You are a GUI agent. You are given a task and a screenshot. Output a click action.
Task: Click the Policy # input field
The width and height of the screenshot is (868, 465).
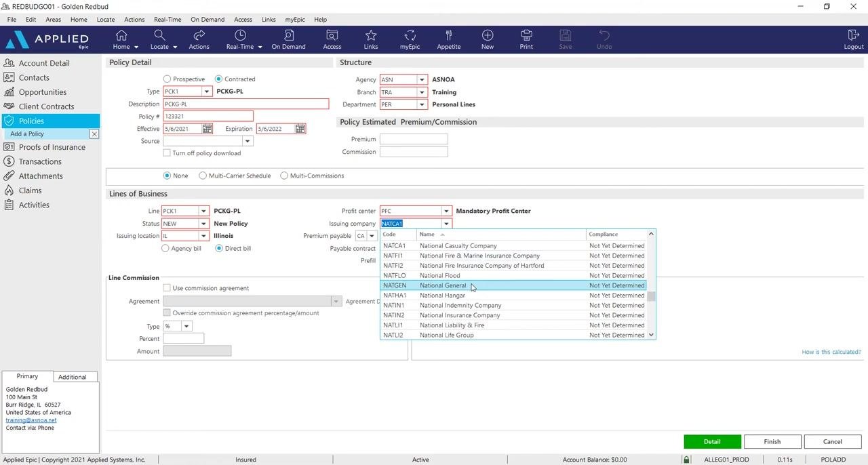point(208,117)
